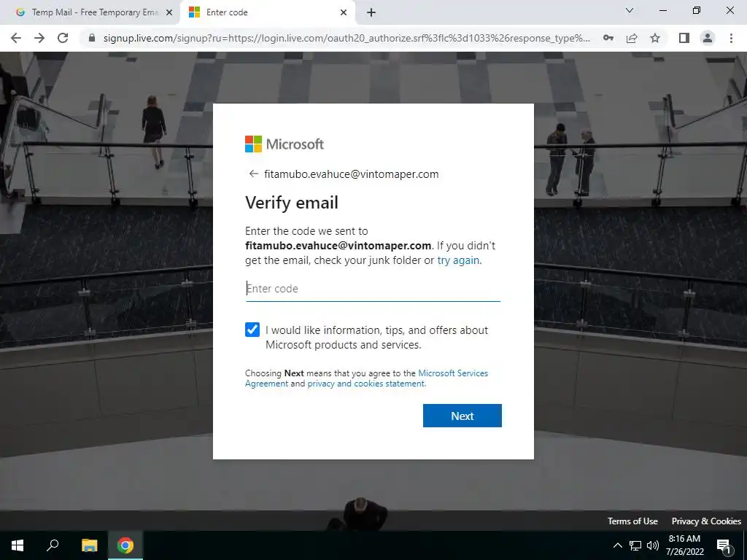This screenshot has height=560, width=747.
Task: Open a new tab with plus
Action: pyautogui.click(x=371, y=12)
